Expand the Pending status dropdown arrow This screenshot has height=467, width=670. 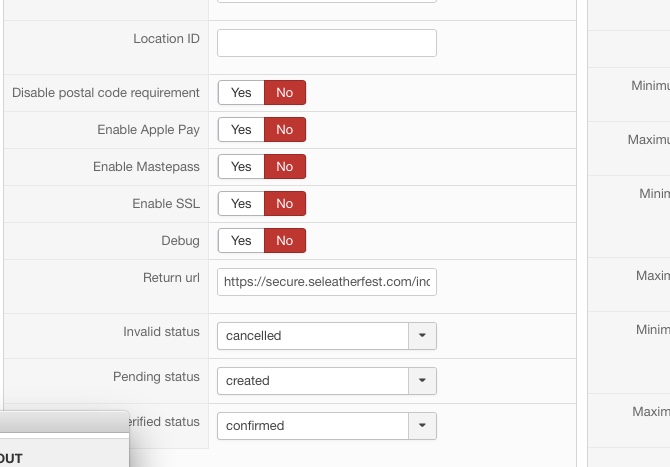coord(422,381)
